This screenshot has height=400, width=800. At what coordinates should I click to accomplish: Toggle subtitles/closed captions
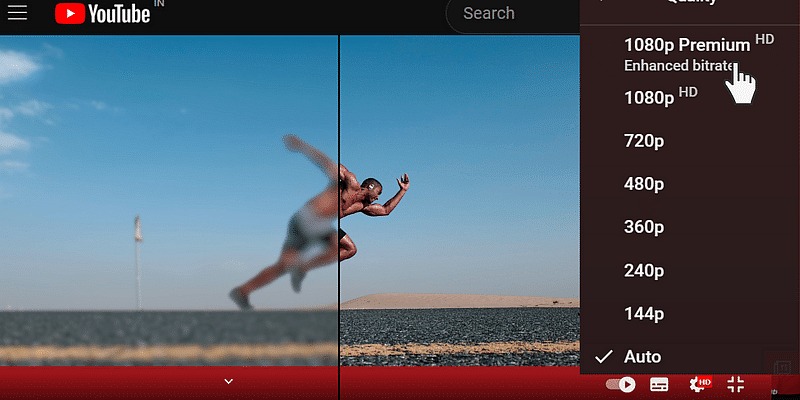[x=659, y=384]
